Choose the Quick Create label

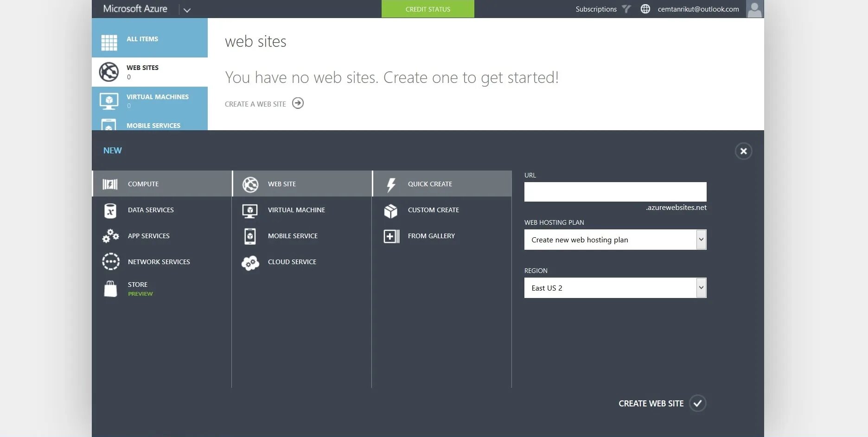point(430,184)
